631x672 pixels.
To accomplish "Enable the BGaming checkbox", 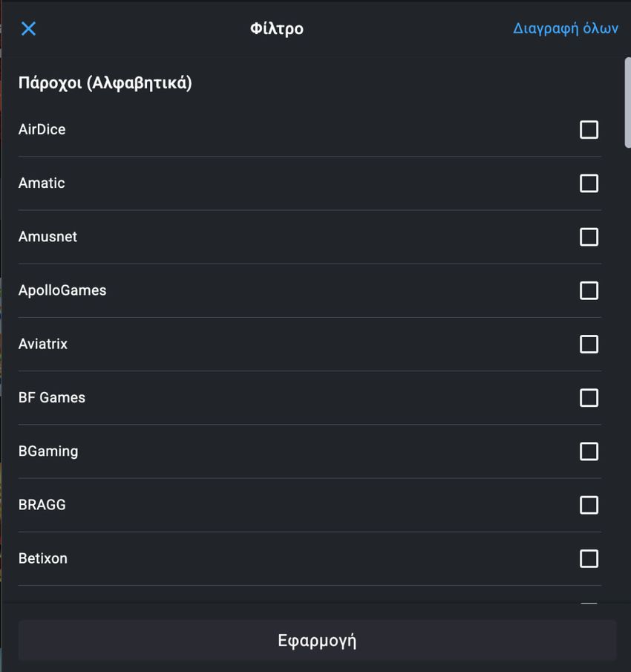I will [x=589, y=451].
